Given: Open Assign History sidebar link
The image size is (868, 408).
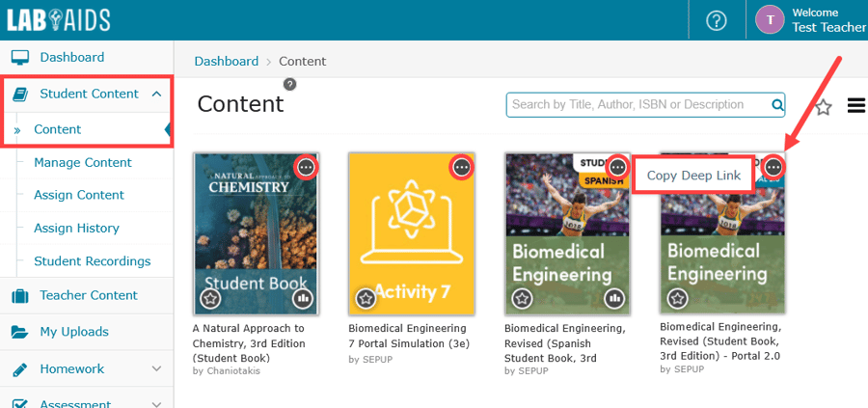Looking at the screenshot, I should [76, 228].
